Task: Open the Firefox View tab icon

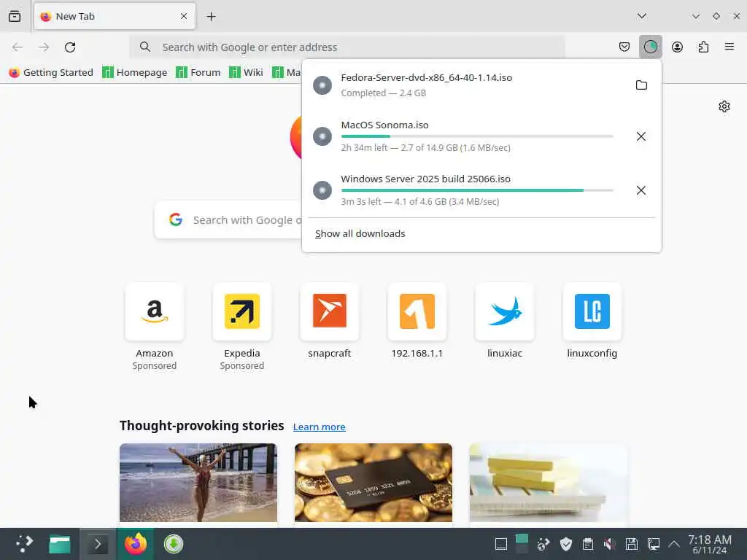Action: (15, 16)
